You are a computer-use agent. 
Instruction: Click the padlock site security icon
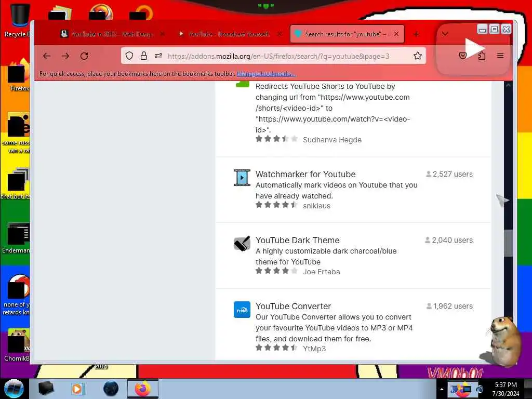(x=144, y=56)
